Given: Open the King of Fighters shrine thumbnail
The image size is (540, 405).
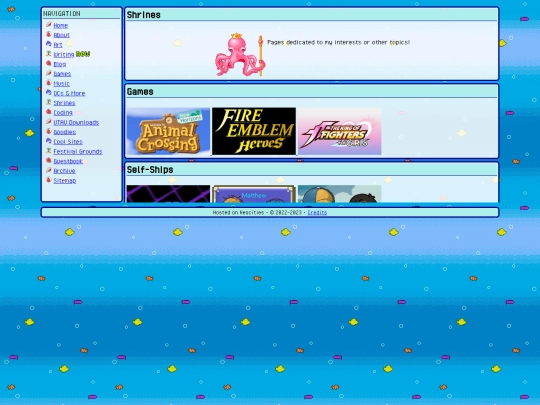Looking at the screenshot, I should 340,131.
